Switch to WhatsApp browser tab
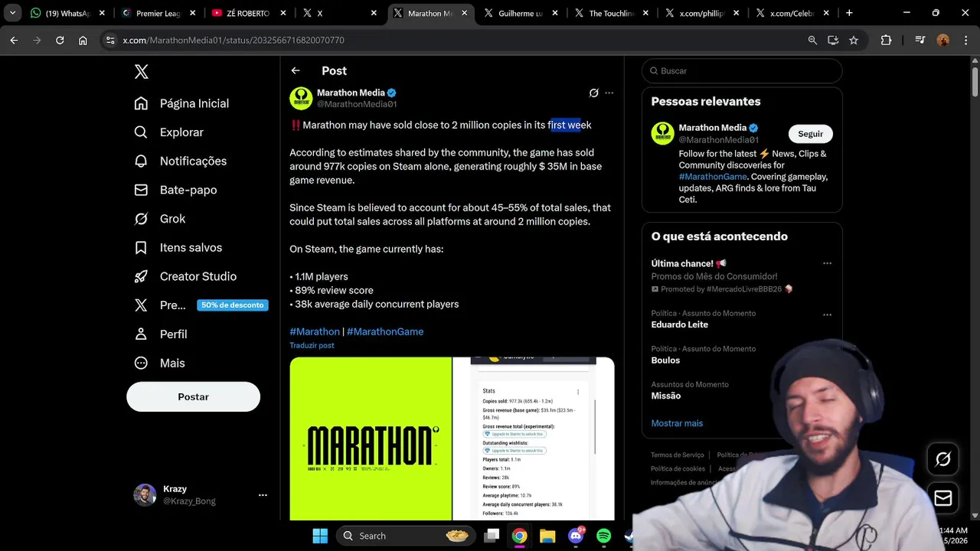 (x=67, y=13)
